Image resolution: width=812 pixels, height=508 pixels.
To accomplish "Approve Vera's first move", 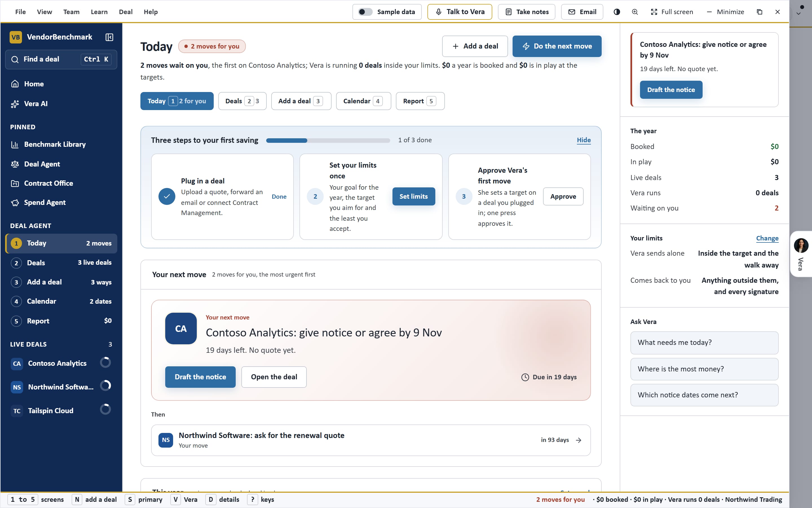I will pyautogui.click(x=563, y=196).
